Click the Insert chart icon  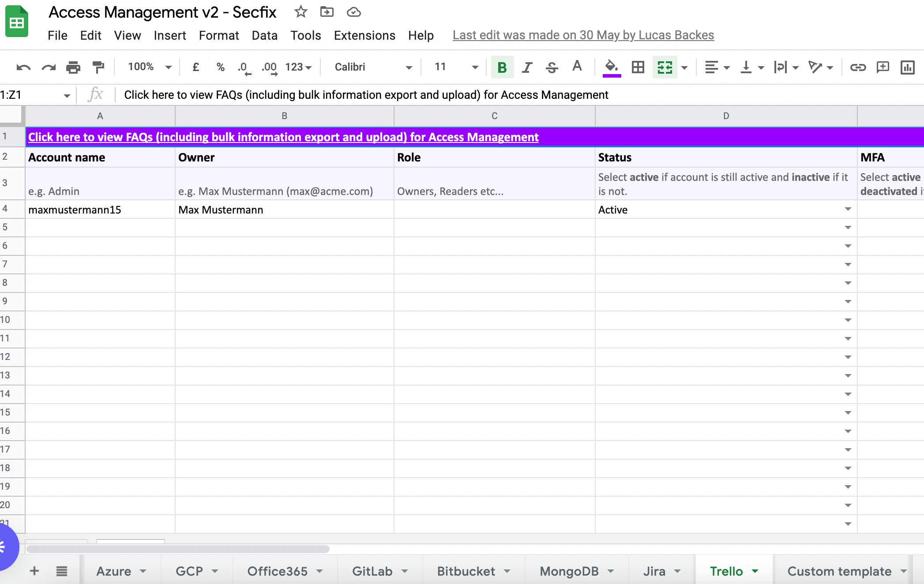pos(908,67)
